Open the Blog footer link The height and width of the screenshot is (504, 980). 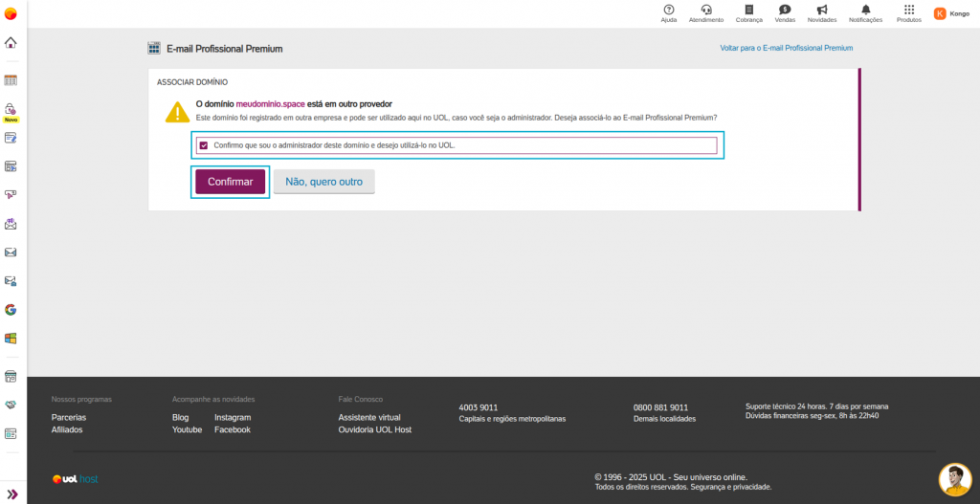(x=180, y=417)
